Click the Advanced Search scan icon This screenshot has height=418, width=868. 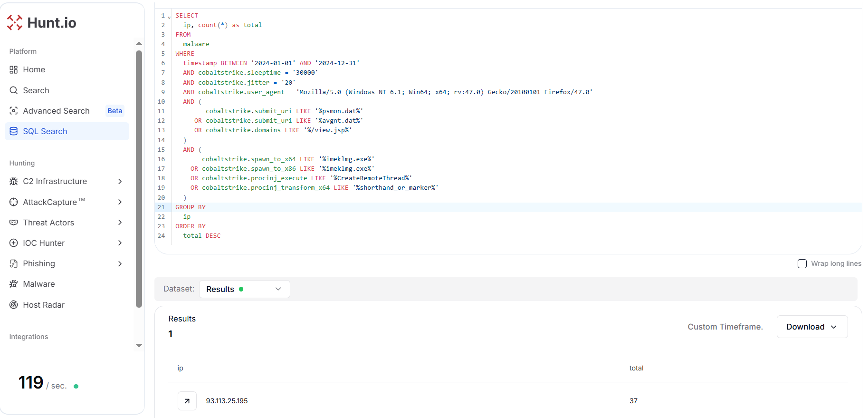click(x=14, y=111)
